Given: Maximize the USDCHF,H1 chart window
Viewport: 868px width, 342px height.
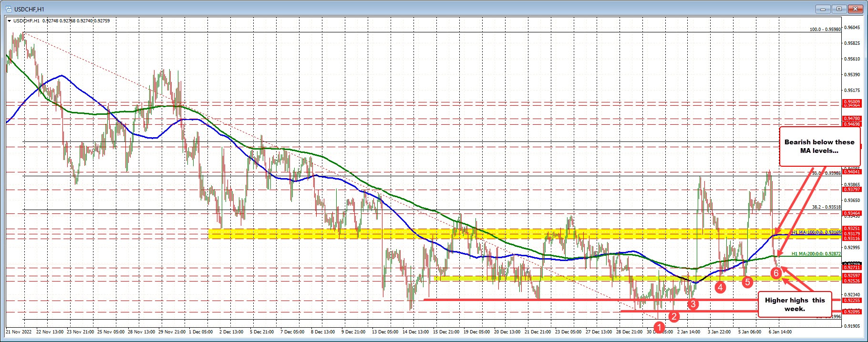Looking at the screenshot, I should coord(839,9).
